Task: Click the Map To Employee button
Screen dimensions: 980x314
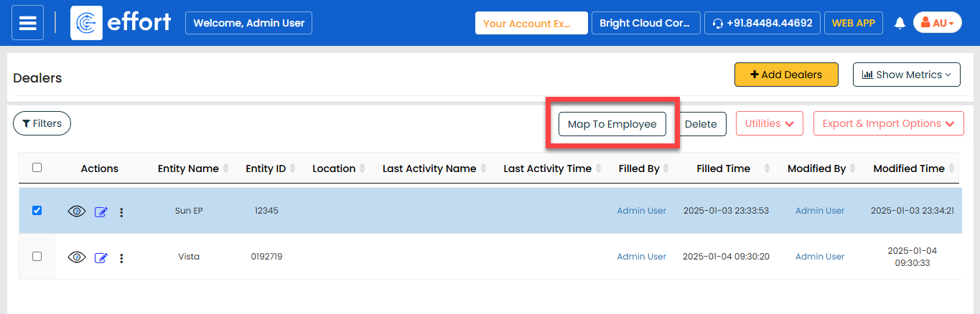Action: pyautogui.click(x=612, y=124)
